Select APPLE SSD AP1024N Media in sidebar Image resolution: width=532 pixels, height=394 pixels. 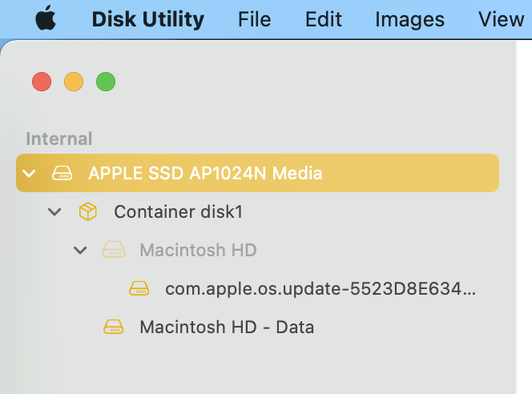205,173
